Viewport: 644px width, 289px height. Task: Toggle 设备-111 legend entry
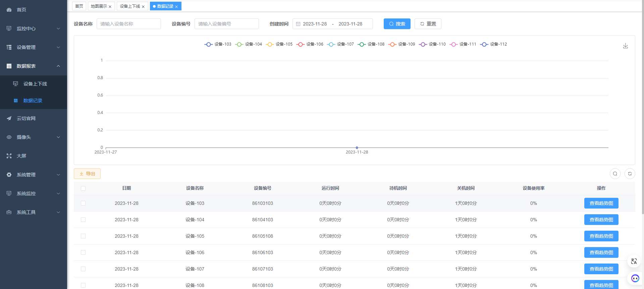[463, 44]
